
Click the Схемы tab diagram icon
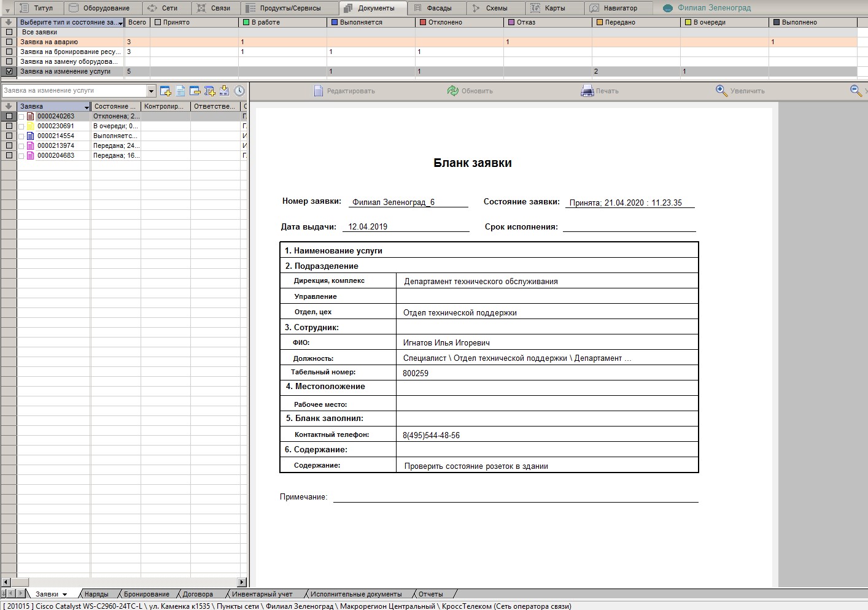click(476, 8)
